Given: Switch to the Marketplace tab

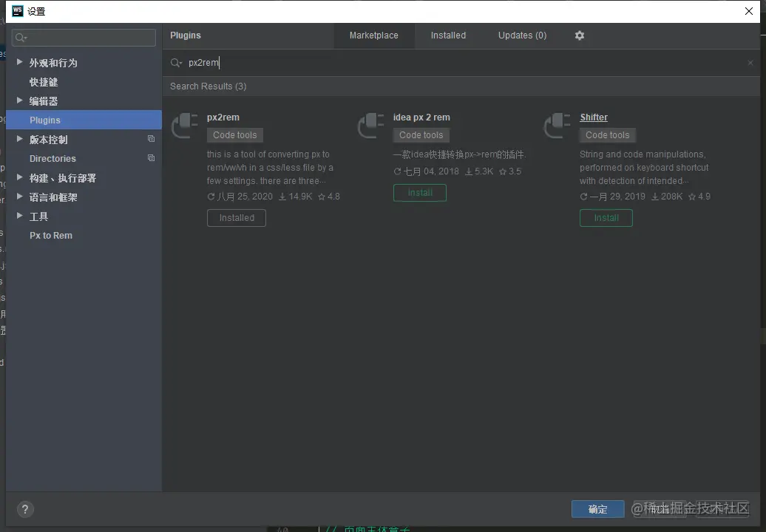Looking at the screenshot, I should pos(373,35).
